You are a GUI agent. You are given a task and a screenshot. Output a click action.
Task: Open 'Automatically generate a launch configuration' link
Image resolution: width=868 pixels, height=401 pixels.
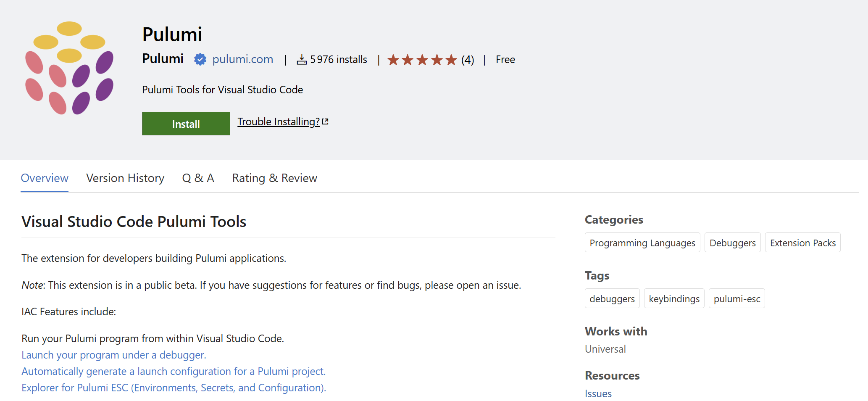[174, 372]
